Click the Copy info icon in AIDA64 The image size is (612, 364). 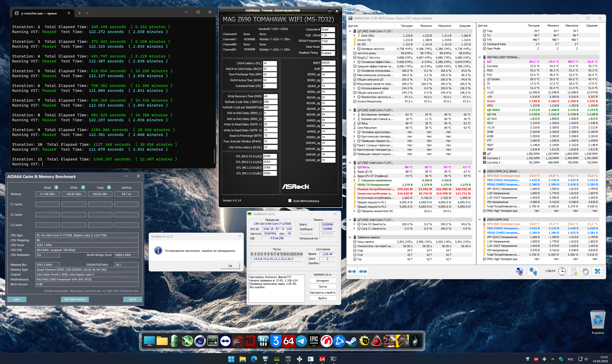point(109,187)
